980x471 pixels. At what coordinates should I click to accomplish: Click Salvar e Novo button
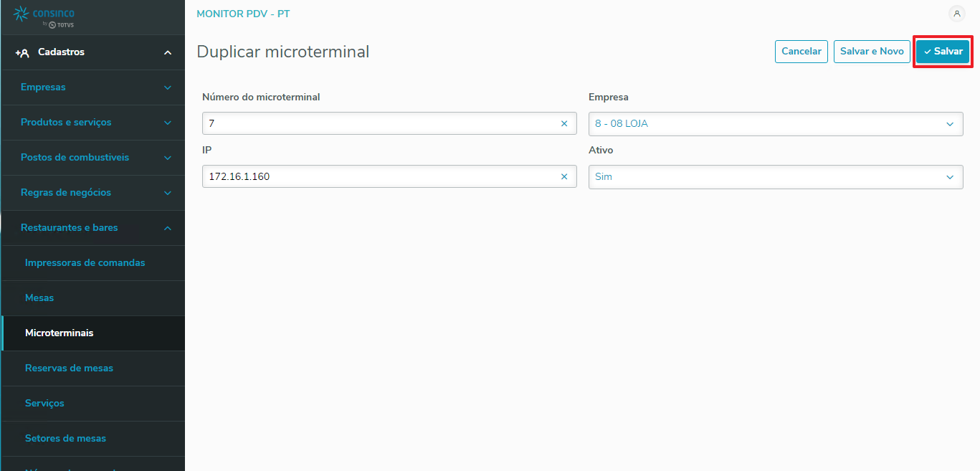tap(871, 52)
